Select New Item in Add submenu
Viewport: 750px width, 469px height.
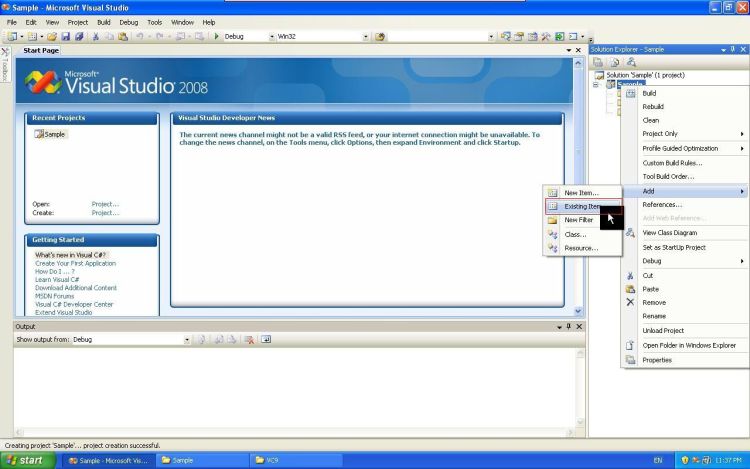pos(583,193)
